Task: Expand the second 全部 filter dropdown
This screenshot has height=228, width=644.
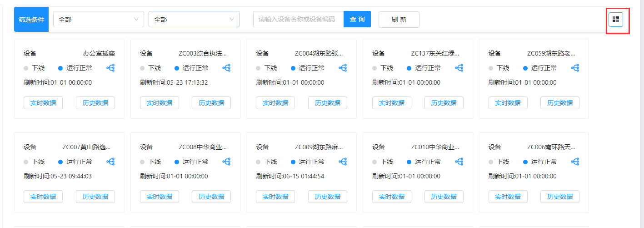Action: click(x=194, y=19)
